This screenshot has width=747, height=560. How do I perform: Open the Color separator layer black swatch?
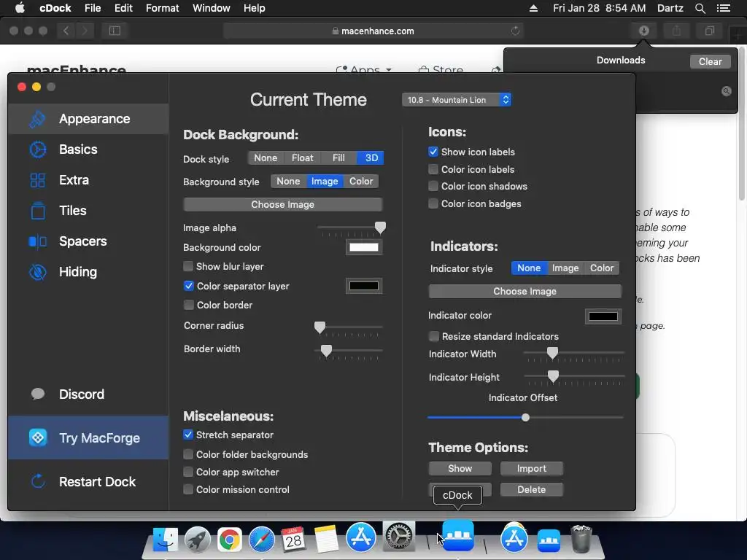pos(364,286)
